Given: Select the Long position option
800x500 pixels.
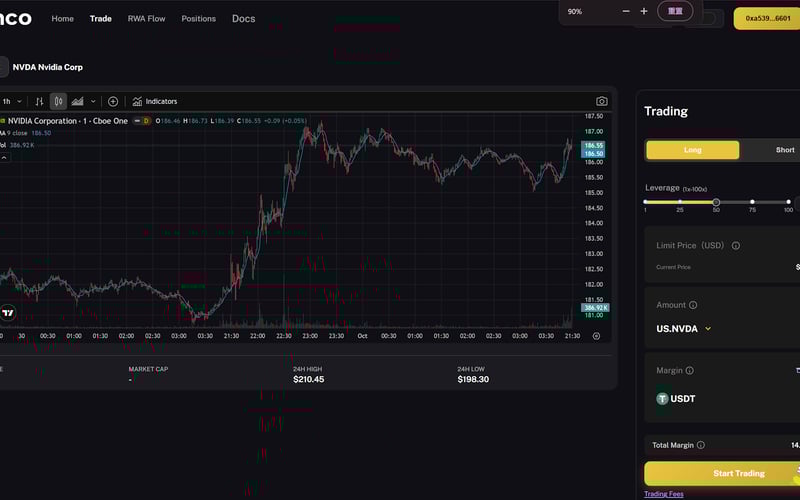Looking at the screenshot, I should click(692, 150).
